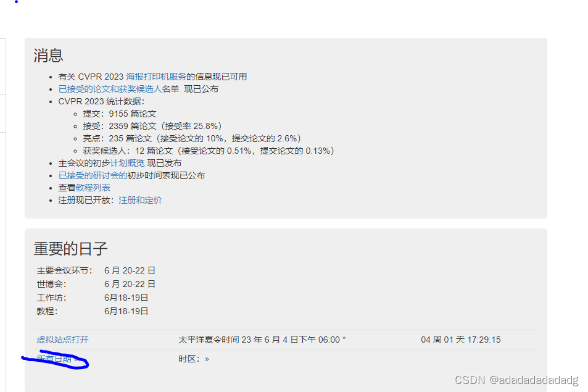The width and height of the screenshot is (588, 392).
Task: Open the 虚拟站点打开 link
Action: (62, 340)
